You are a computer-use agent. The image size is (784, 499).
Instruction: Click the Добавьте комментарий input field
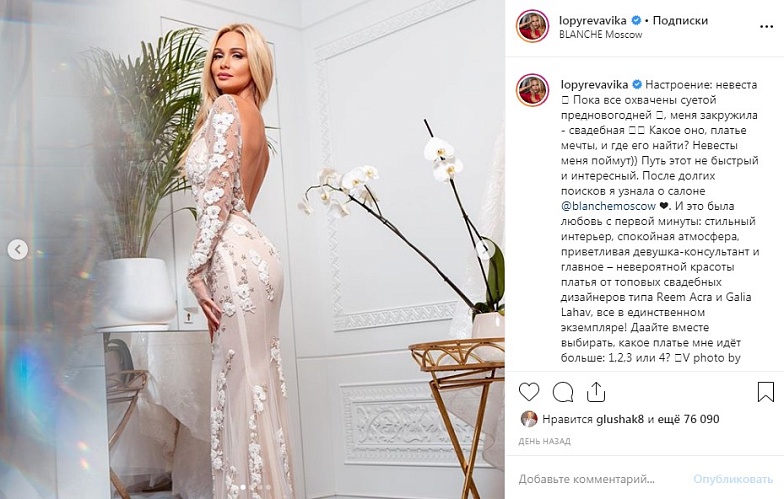(602, 479)
